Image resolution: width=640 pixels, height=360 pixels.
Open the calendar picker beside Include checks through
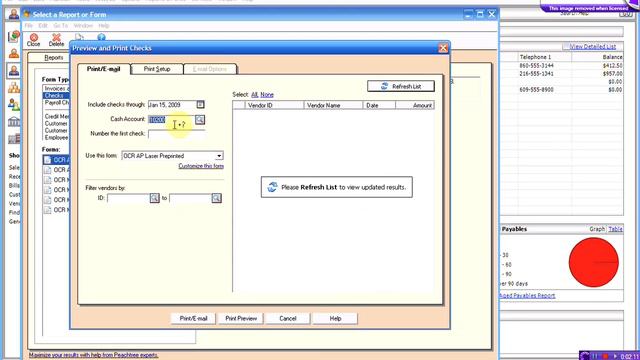point(200,104)
